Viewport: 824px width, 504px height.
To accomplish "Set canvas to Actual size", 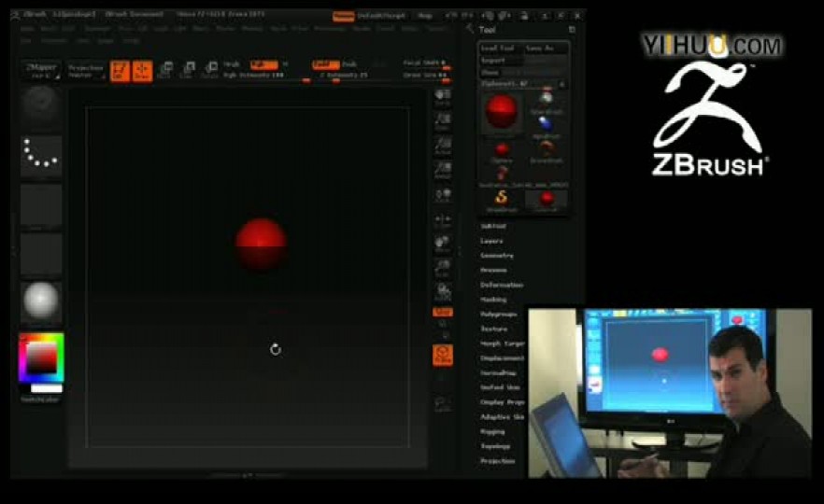I will tap(443, 146).
